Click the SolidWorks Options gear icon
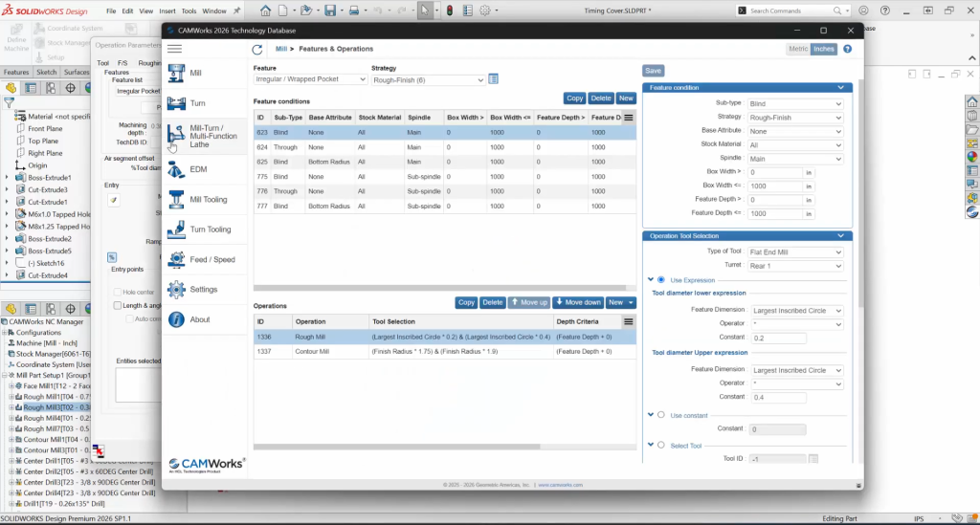980x525 pixels. point(485,11)
